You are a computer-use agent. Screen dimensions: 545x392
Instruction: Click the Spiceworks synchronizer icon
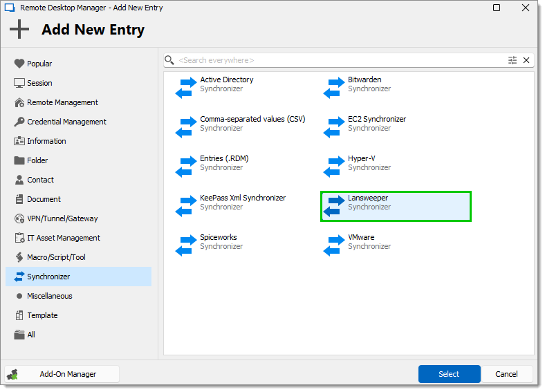186,245
